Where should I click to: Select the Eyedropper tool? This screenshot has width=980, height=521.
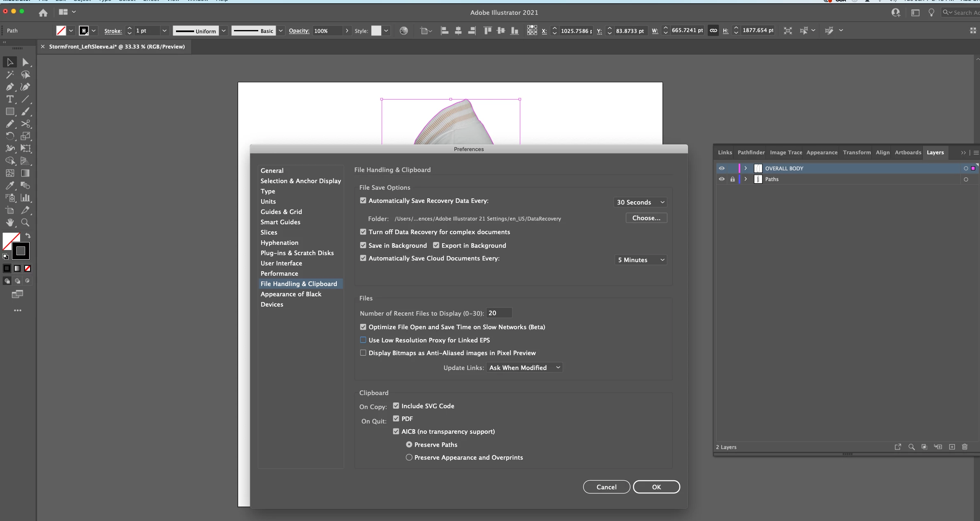tap(10, 186)
